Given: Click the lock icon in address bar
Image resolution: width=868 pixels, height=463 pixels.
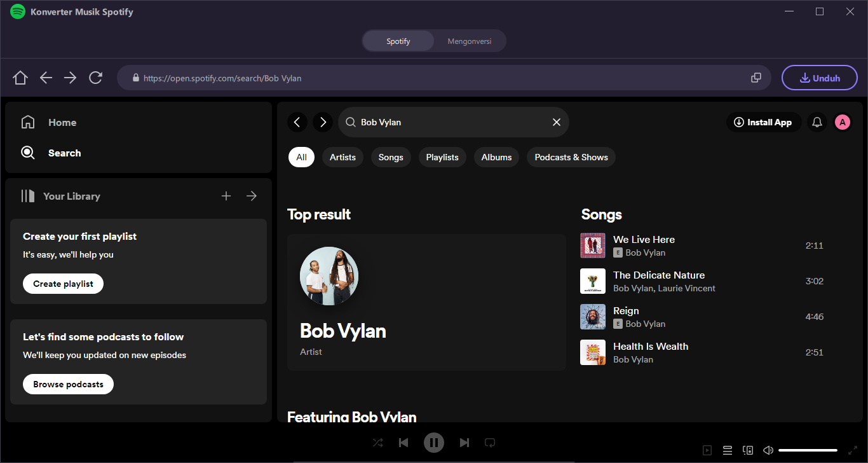Looking at the screenshot, I should coord(135,78).
